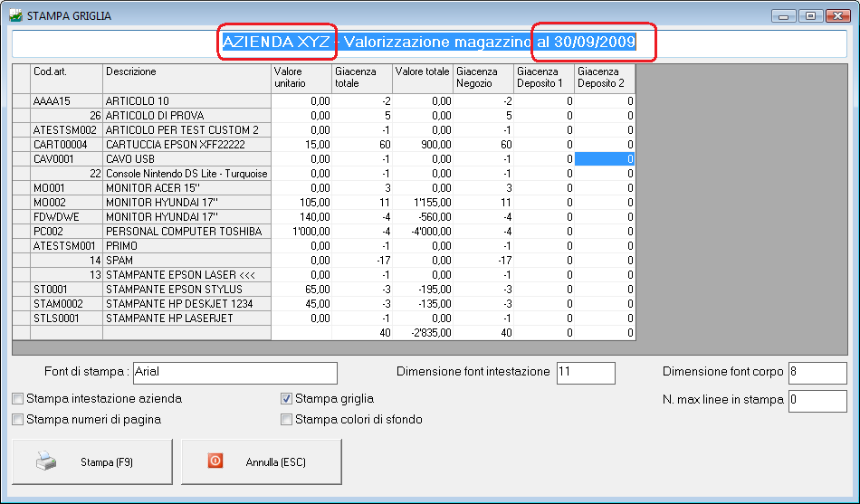Click the Giacenza totale column header
Screen dimensions: 860x504
pos(362,79)
